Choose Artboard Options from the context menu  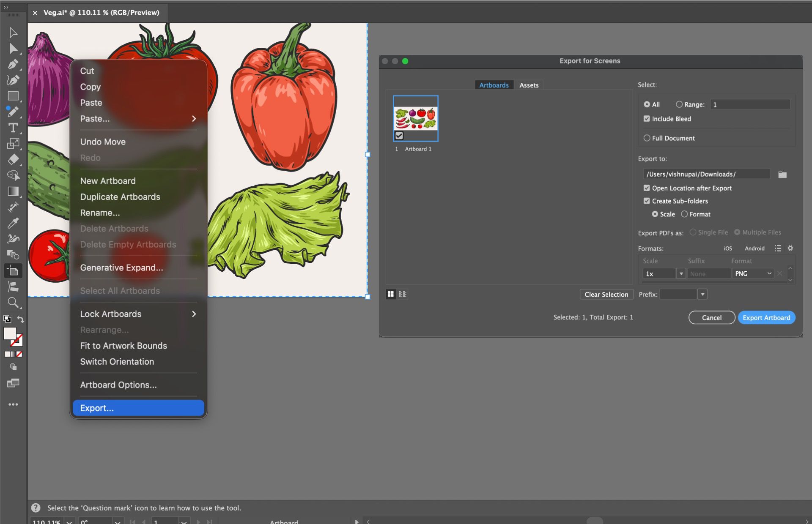(118, 385)
